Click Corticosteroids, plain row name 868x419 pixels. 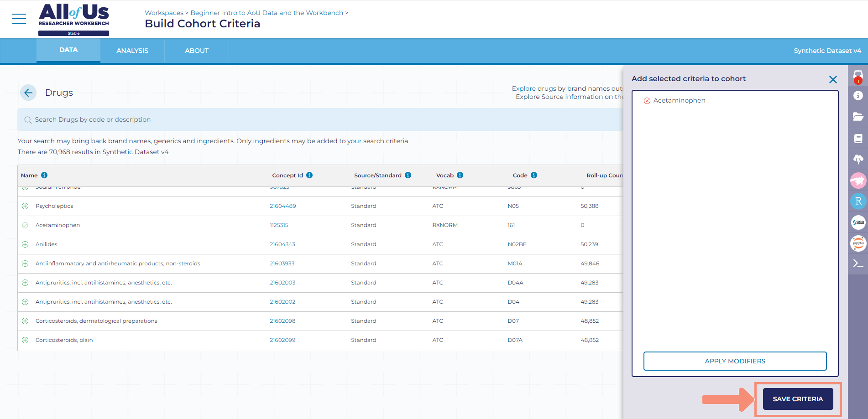click(64, 340)
